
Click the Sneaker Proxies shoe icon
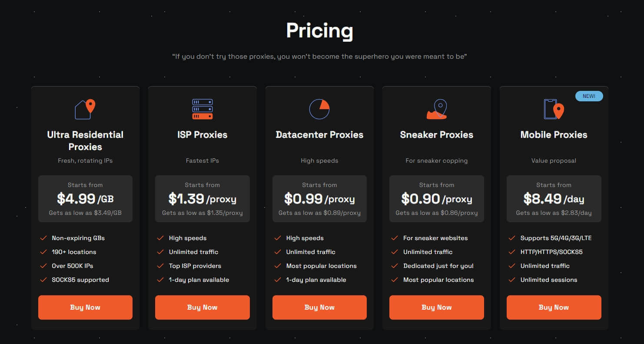[437, 109]
